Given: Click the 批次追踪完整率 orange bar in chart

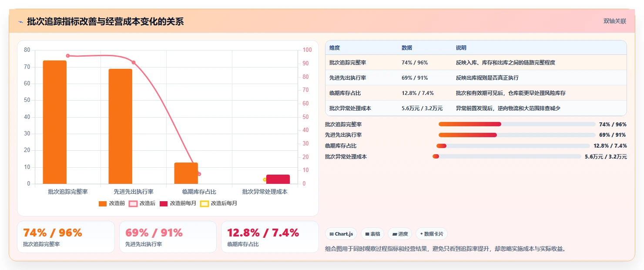Looking at the screenshot, I should (x=55, y=122).
